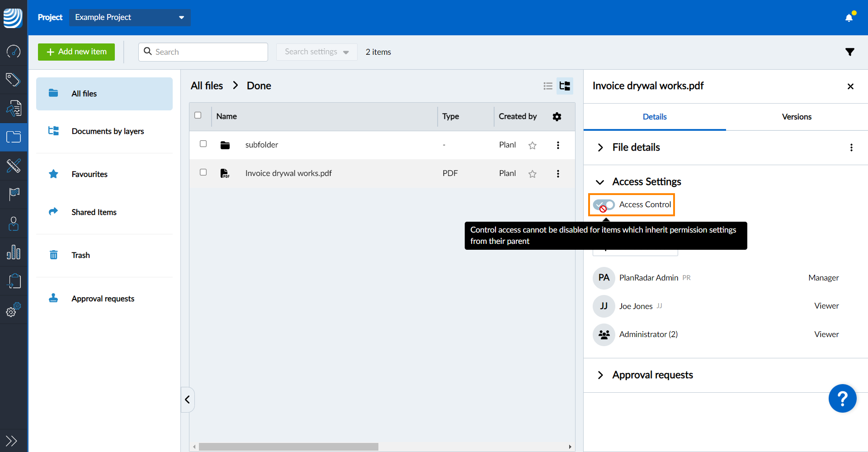Open the Example Project dropdown
The image size is (868, 452).
pyautogui.click(x=130, y=17)
